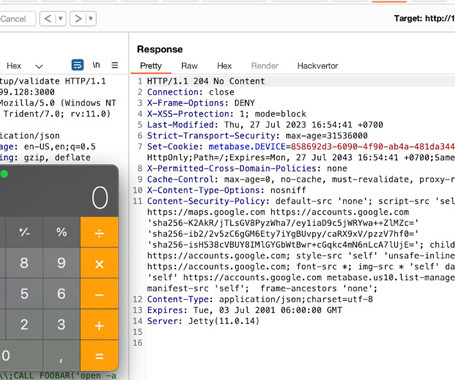Screen dimensions: 455x380
Task: Click the X-Content-Type-Options header
Action: click(203, 190)
